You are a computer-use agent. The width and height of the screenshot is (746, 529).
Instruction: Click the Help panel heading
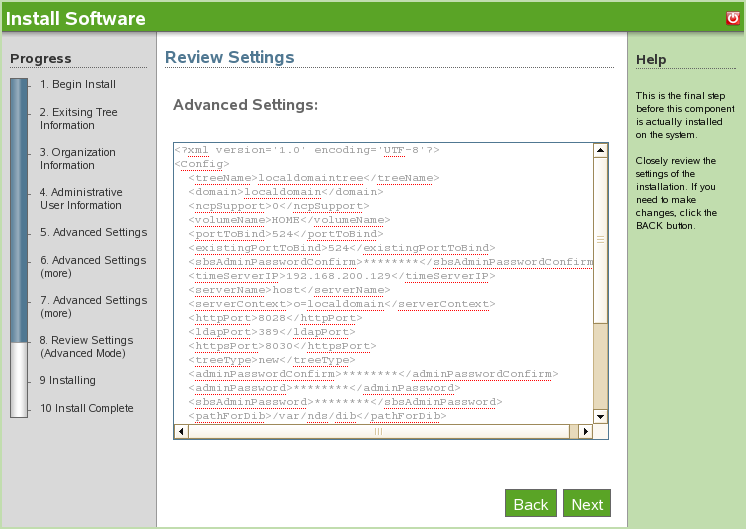point(651,59)
